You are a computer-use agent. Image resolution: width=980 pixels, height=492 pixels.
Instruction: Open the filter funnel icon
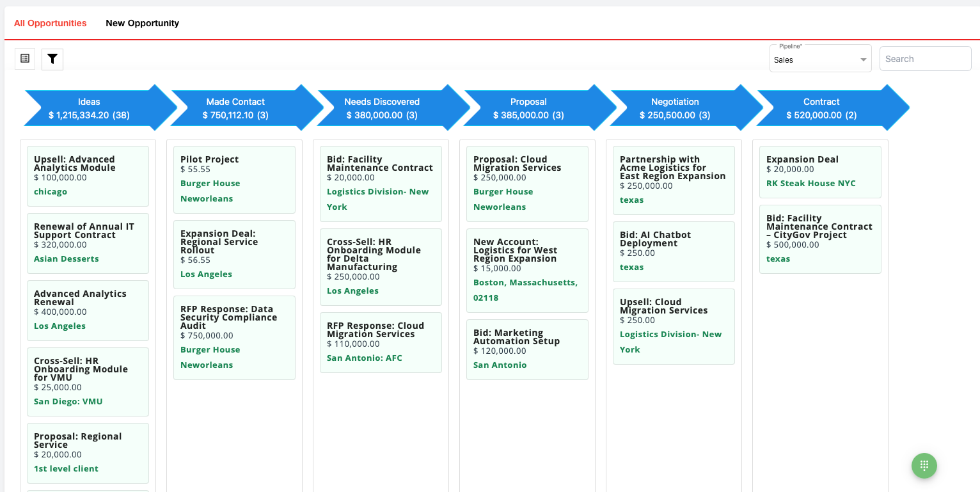click(x=52, y=59)
